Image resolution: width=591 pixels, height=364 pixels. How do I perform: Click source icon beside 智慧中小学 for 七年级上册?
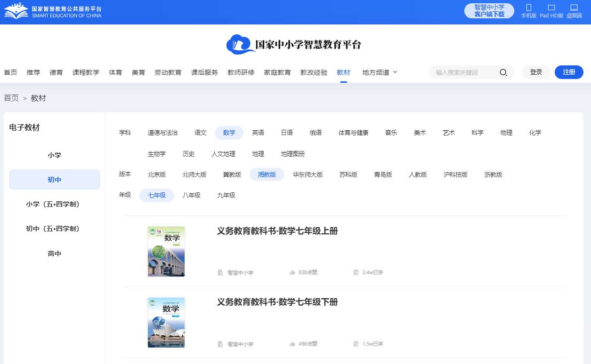point(220,272)
